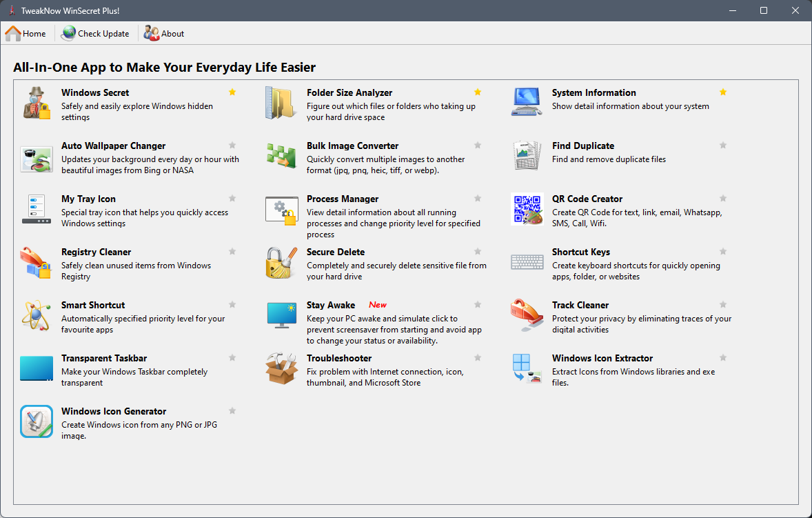Select the Troubleshooter toolbox icon
The width and height of the screenshot is (812, 518).
click(x=281, y=369)
